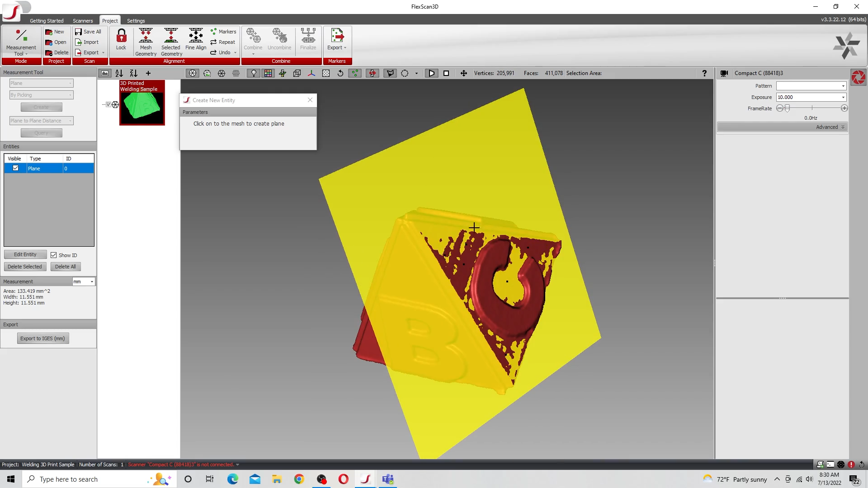
Task: Open the Scan Export dropdown
Action: click(x=90, y=52)
